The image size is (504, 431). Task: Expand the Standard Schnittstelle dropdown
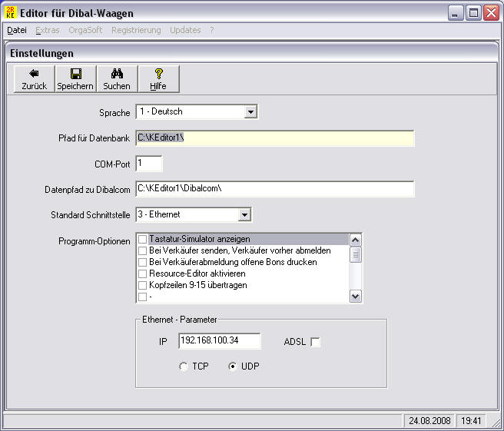(x=244, y=215)
